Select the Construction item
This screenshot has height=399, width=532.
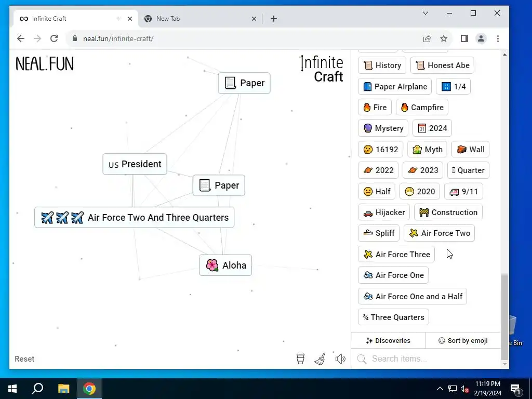tap(448, 212)
